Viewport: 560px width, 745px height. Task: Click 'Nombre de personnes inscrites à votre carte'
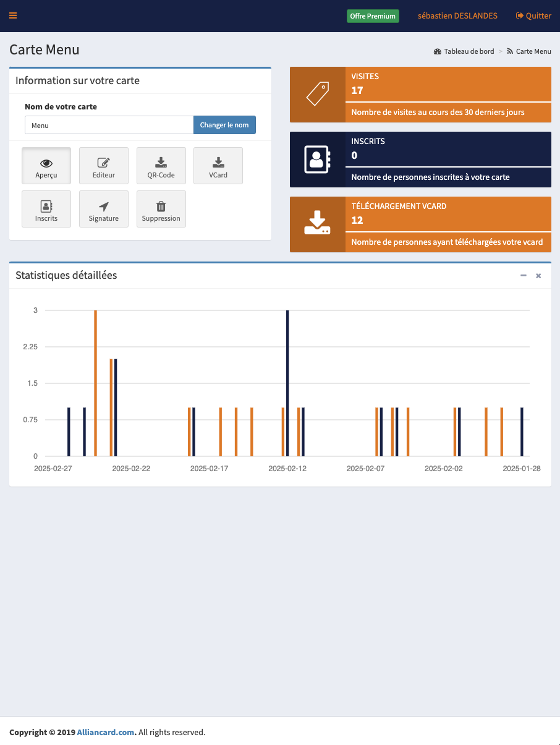coord(430,177)
